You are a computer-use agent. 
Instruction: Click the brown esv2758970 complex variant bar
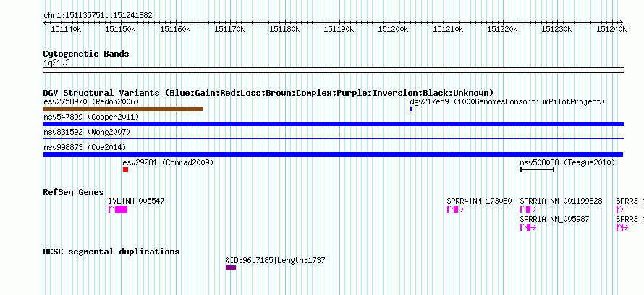pos(122,109)
